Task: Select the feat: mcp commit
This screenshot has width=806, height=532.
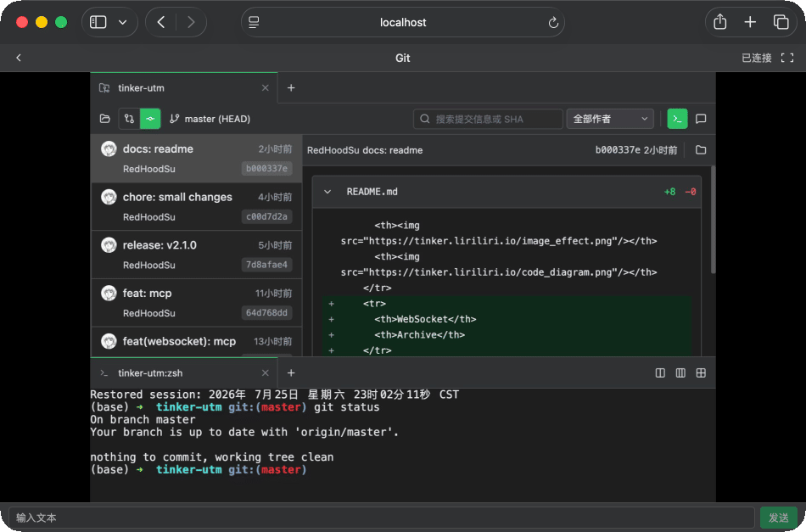Action: [196, 303]
